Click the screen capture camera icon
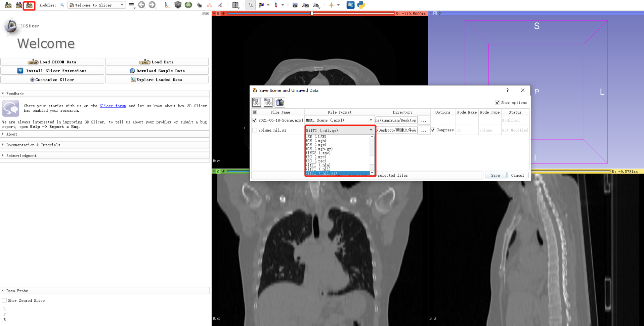The width and height of the screenshot is (644, 326). click(x=295, y=5)
